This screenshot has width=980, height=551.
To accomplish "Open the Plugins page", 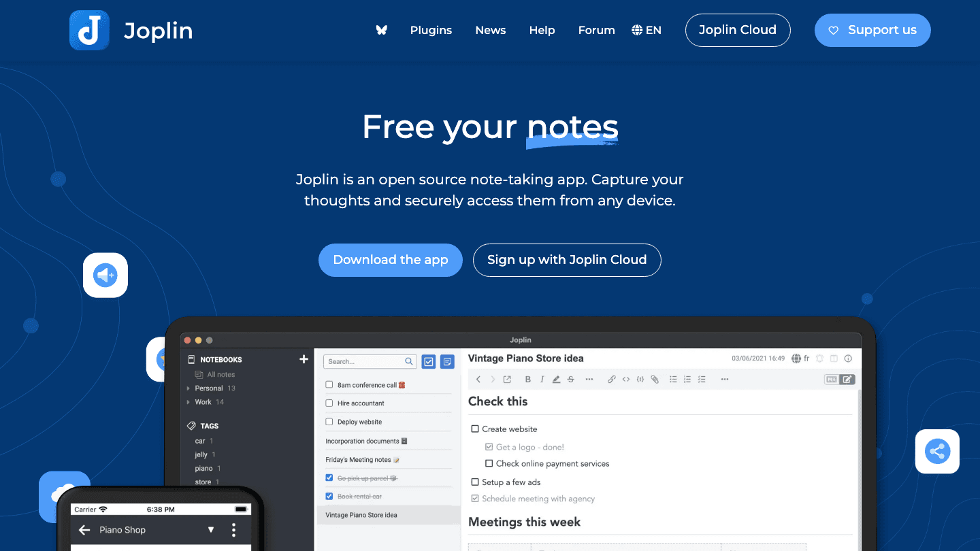I will [x=431, y=30].
